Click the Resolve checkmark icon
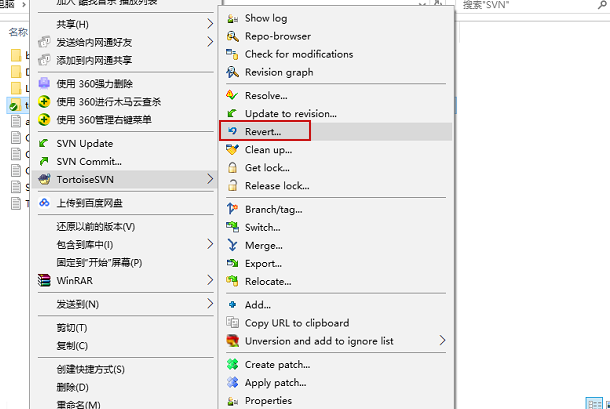This screenshot has height=409, width=610. 233,95
